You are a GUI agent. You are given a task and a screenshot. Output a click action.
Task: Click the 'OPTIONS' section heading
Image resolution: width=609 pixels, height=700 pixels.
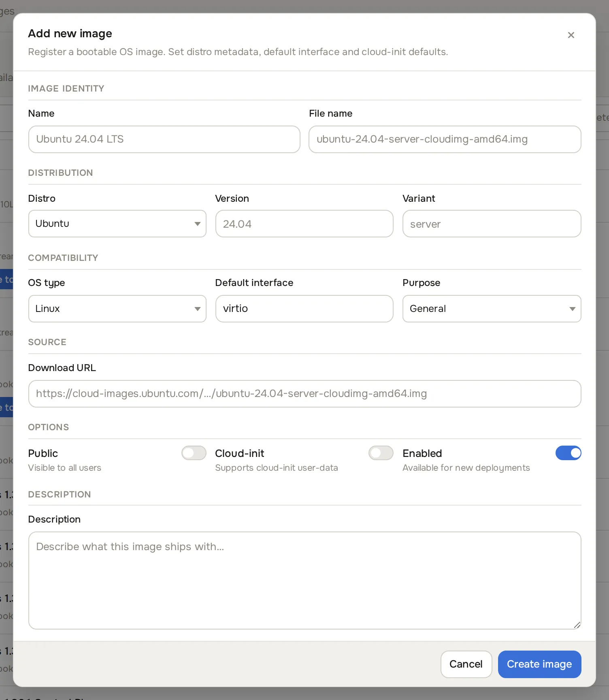(x=49, y=427)
